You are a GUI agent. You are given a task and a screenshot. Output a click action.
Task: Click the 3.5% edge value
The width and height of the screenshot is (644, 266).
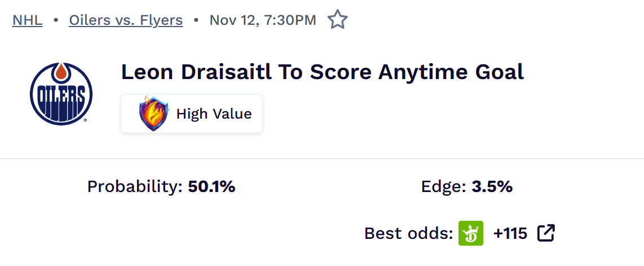point(492,187)
